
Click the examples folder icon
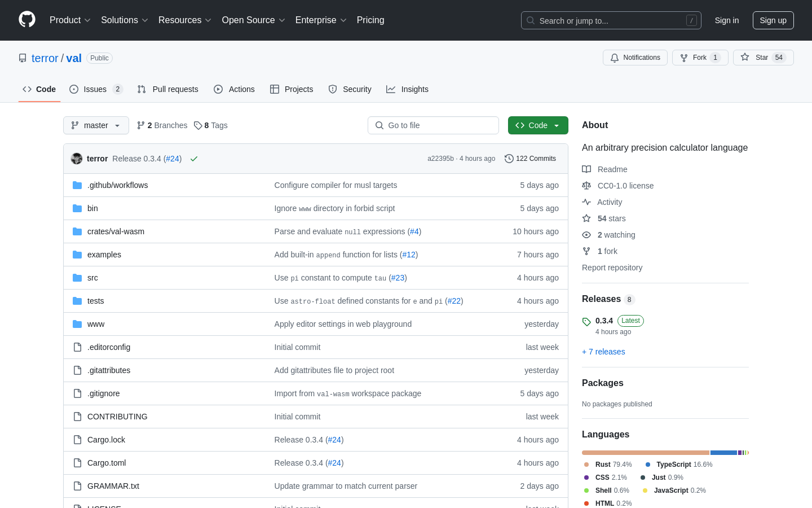tap(77, 255)
